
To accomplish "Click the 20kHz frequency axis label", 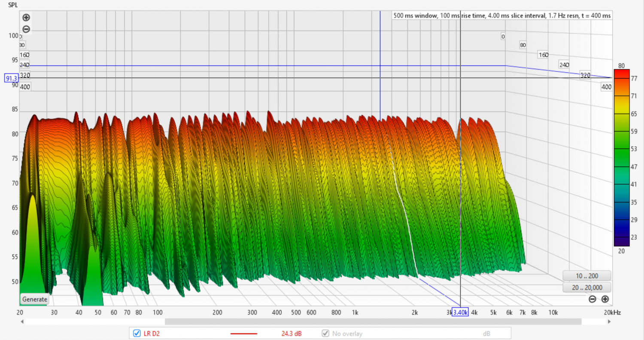I will pos(613,312).
